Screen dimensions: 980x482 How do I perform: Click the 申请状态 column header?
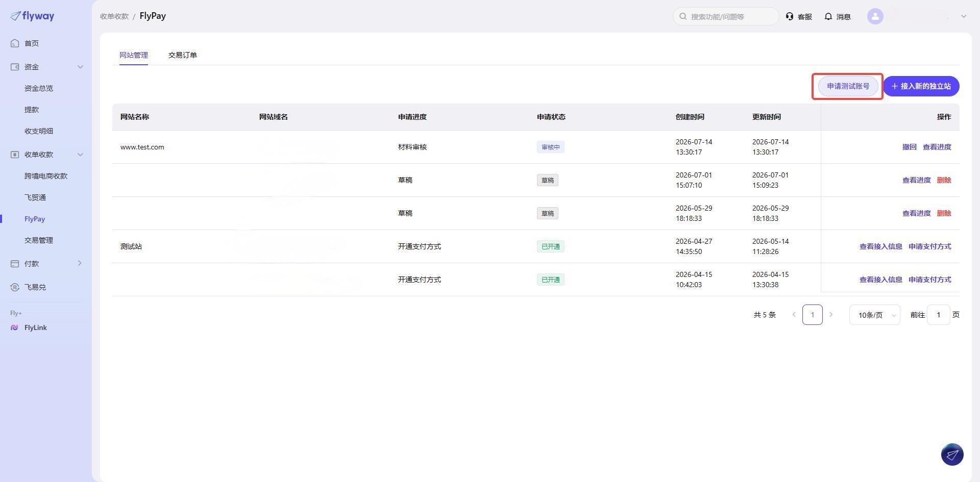551,117
